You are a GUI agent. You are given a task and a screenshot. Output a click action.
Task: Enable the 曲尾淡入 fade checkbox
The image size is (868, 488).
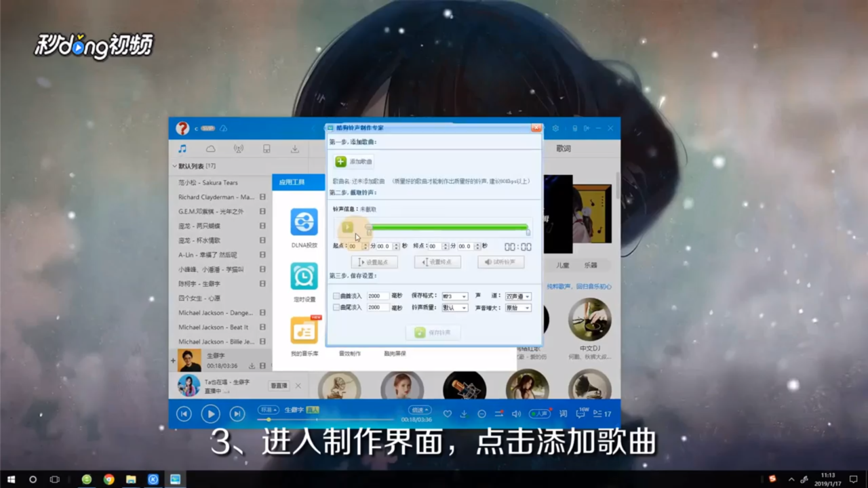[x=336, y=307]
